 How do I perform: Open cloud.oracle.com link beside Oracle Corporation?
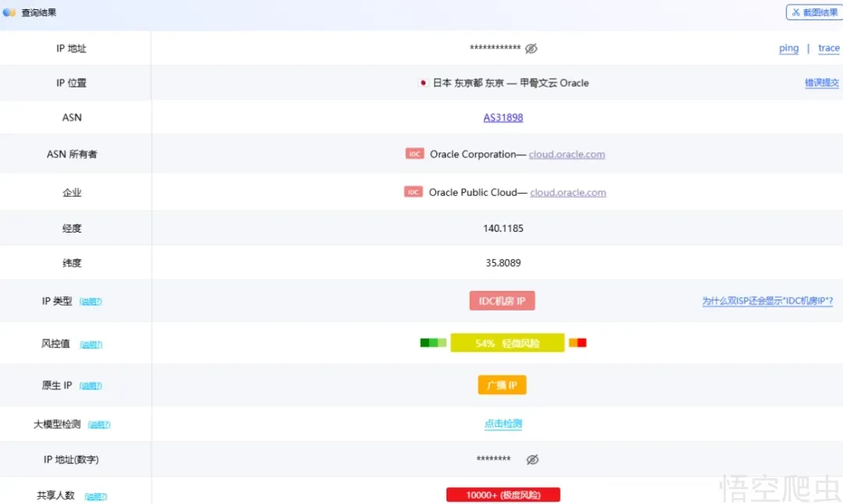tap(567, 154)
